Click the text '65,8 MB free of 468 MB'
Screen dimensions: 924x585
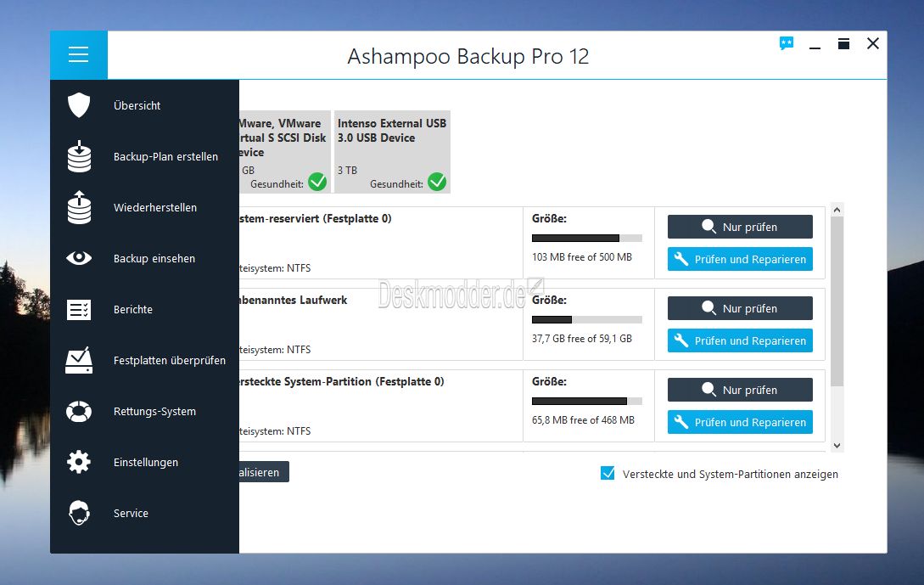pos(584,420)
